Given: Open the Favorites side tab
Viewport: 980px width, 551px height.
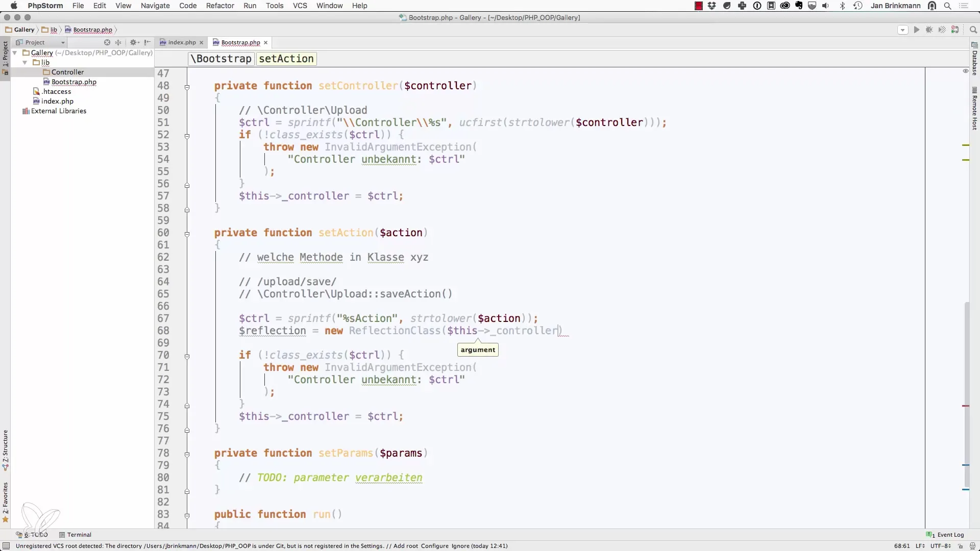Looking at the screenshot, I should [5, 503].
